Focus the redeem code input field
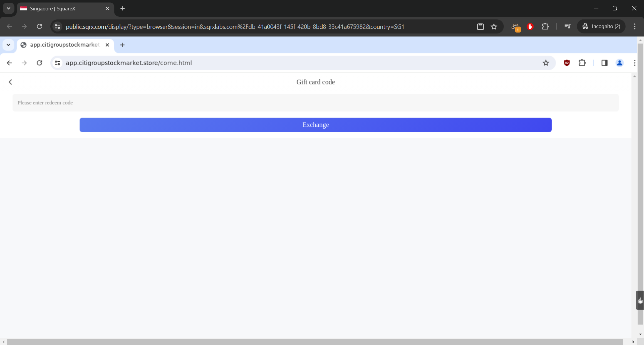Screen dimensions: 644x345 [x=315, y=103]
